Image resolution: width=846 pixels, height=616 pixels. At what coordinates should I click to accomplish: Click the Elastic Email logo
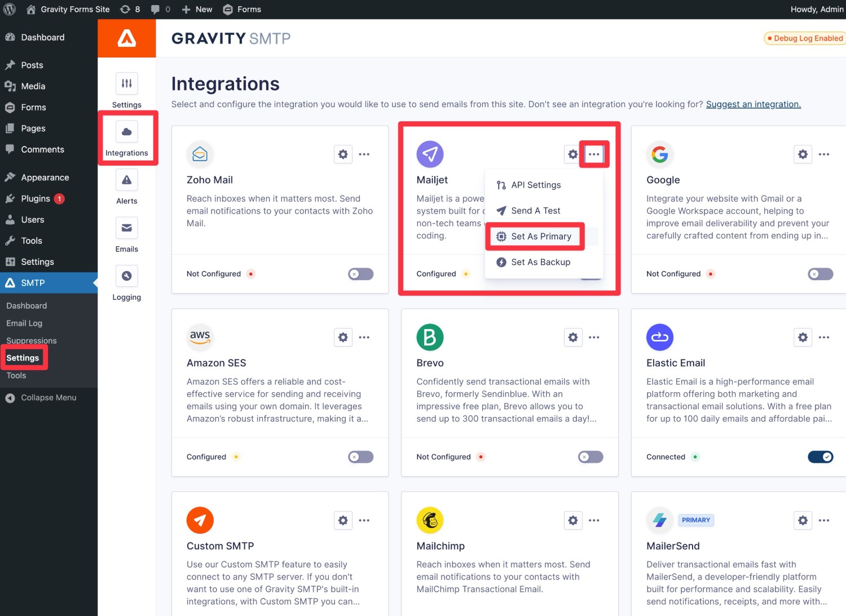pos(660,337)
